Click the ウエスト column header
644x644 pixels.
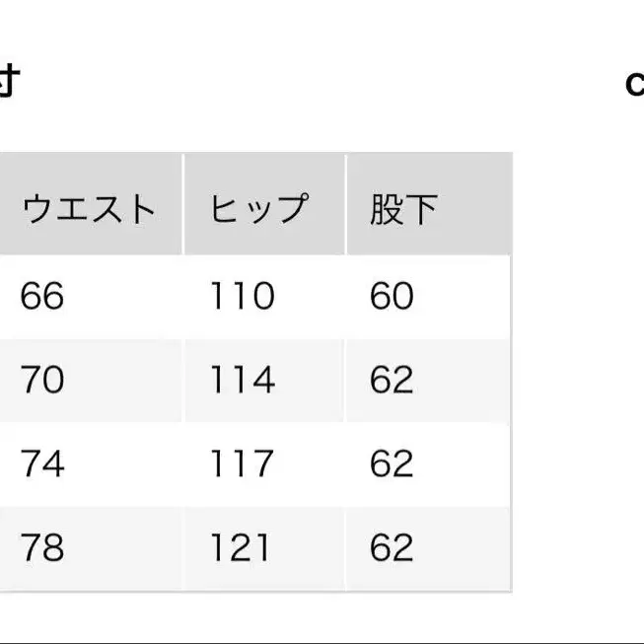(89, 209)
